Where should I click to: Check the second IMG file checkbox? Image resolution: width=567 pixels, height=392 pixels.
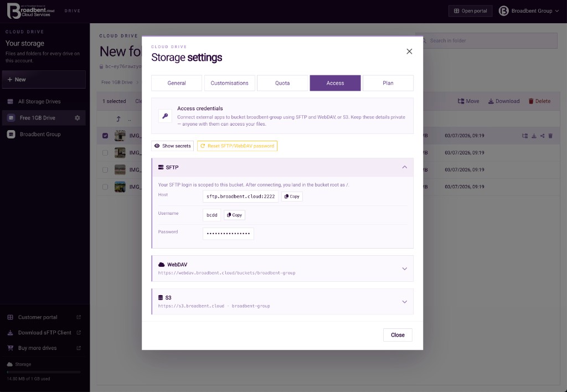point(105,153)
